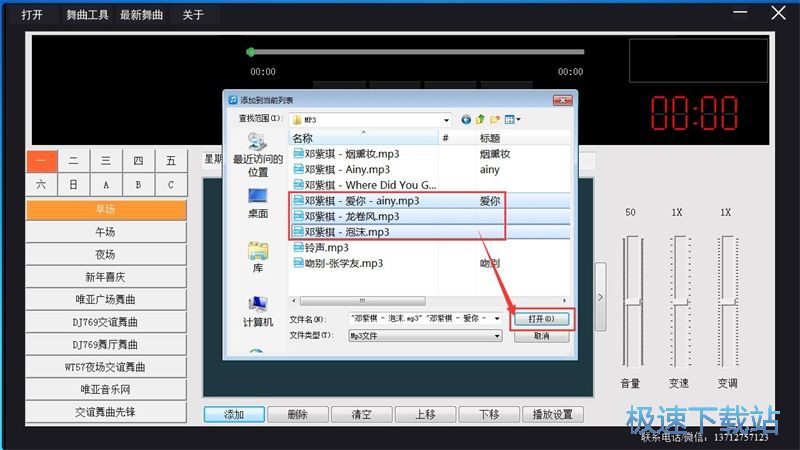
Task: Go back using the dialog's blue back icon
Action: click(466, 119)
